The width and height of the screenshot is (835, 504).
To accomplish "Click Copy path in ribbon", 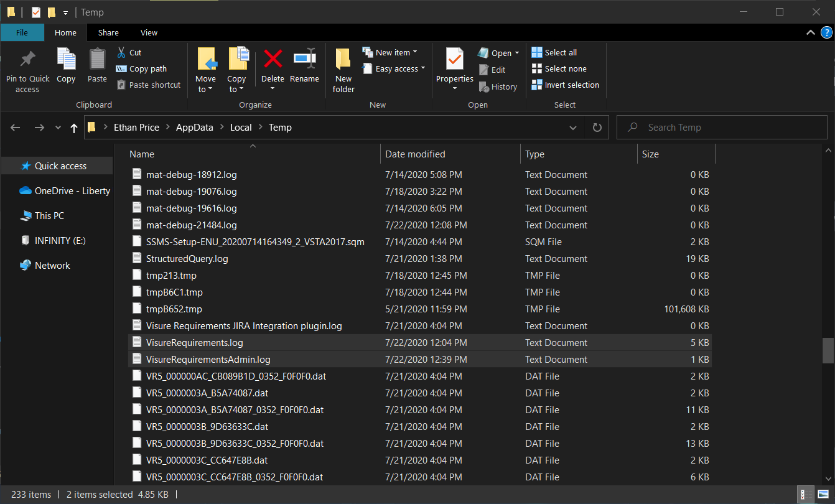I will pos(141,69).
